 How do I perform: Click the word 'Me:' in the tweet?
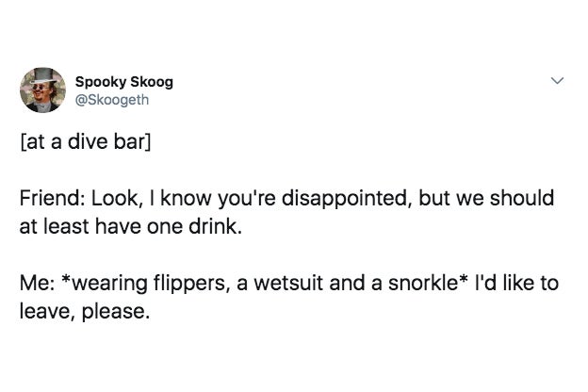point(37,283)
